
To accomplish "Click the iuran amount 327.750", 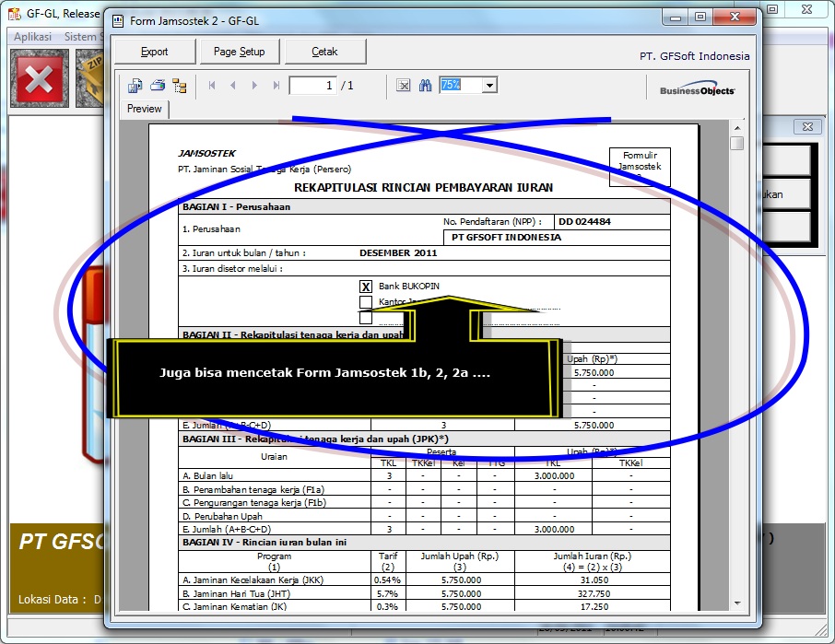I will point(594,593).
